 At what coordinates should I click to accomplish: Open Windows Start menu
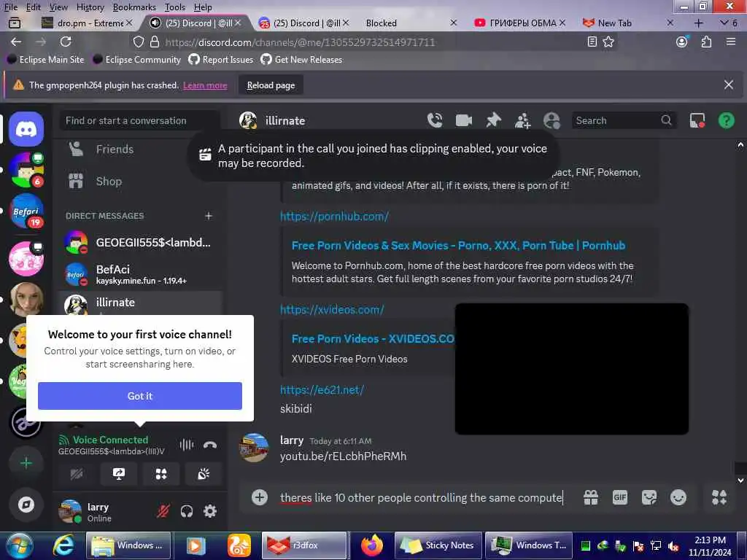pos(19,545)
